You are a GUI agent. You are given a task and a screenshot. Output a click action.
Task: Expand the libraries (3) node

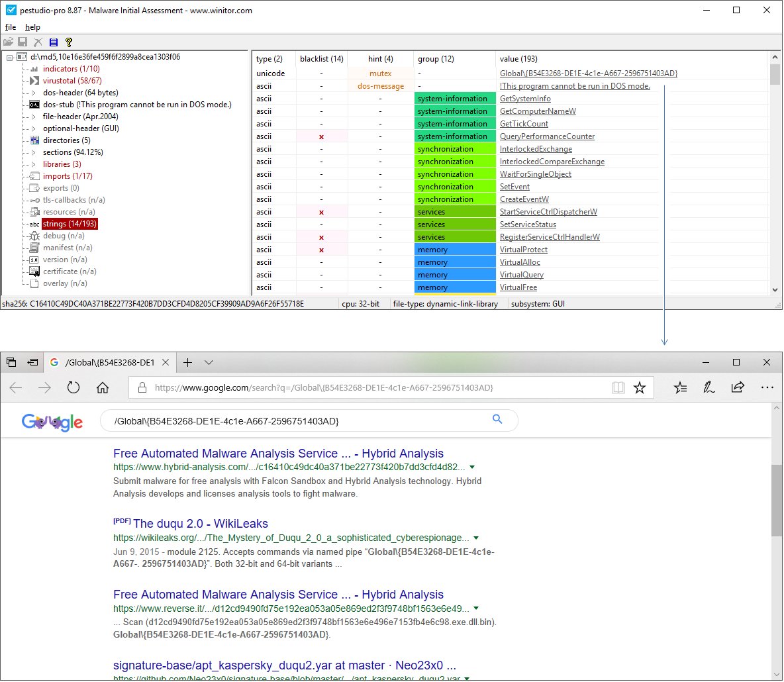coord(34,164)
